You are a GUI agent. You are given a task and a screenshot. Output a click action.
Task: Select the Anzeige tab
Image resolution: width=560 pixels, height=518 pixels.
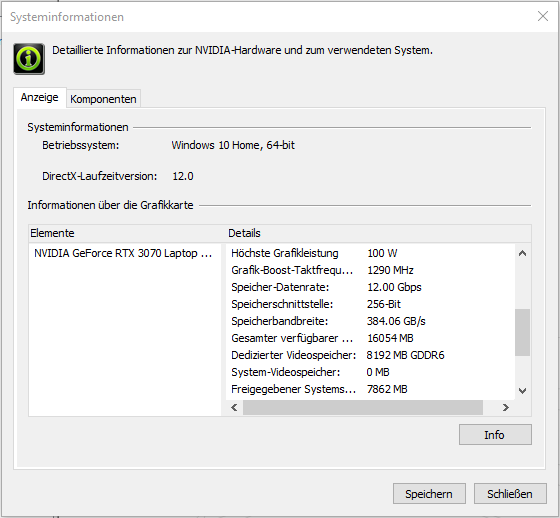tap(40, 97)
